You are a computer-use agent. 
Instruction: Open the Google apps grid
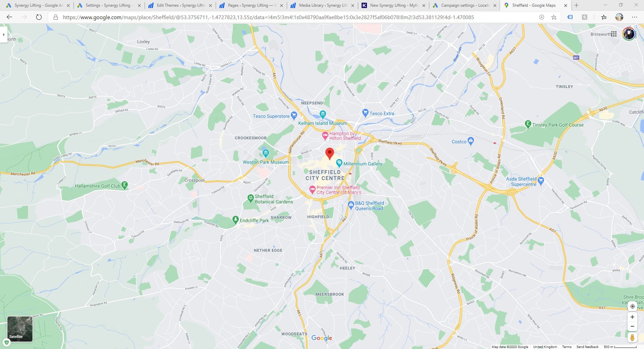614,34
